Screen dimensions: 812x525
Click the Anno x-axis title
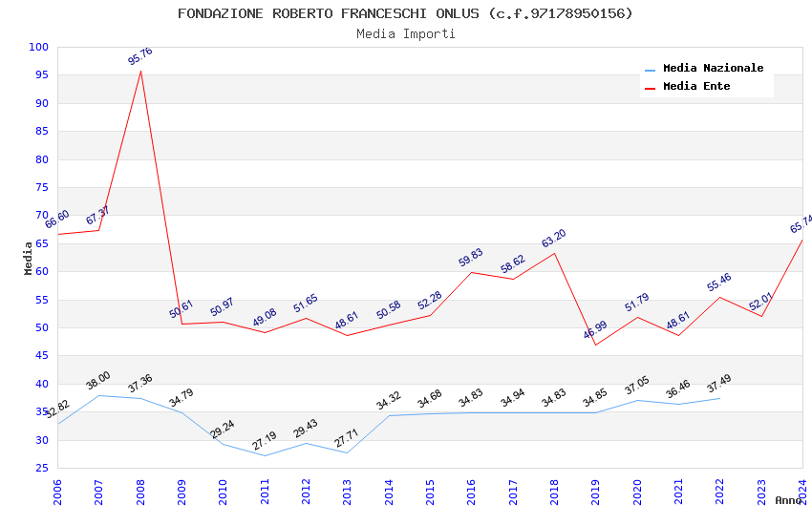coord(788,500)
